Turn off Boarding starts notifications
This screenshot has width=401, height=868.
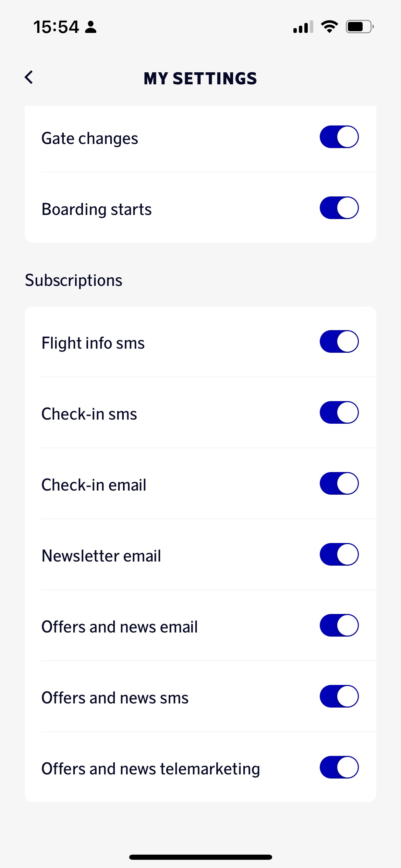339,208
